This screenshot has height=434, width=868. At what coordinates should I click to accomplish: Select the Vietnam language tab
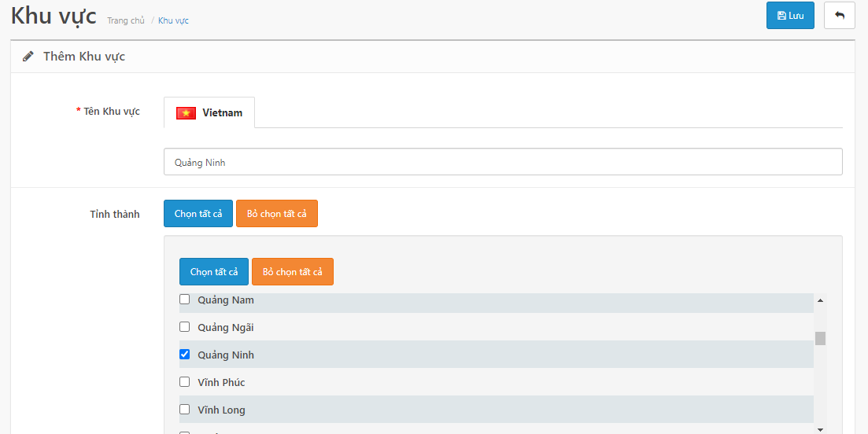(x=209, y=112)
